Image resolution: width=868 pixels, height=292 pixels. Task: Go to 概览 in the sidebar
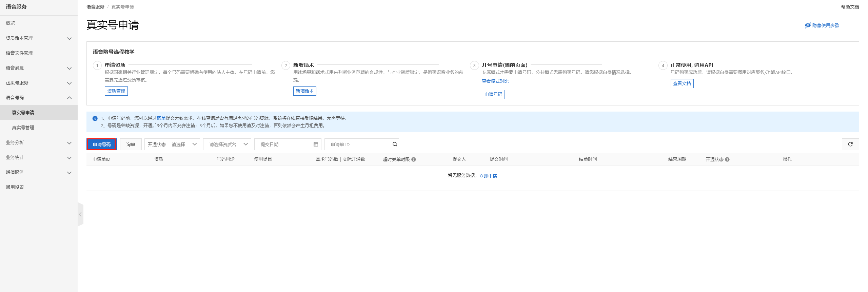11,23
